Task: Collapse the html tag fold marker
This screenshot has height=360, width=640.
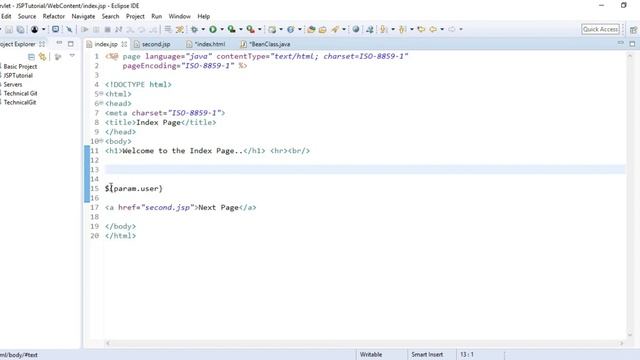Action: [101, 93]
